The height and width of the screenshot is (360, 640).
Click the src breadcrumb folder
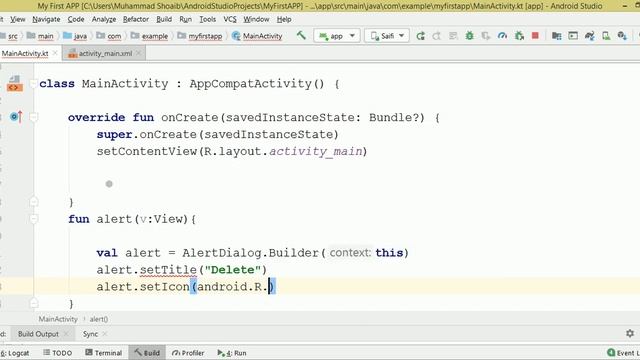[x=10, y=36]
